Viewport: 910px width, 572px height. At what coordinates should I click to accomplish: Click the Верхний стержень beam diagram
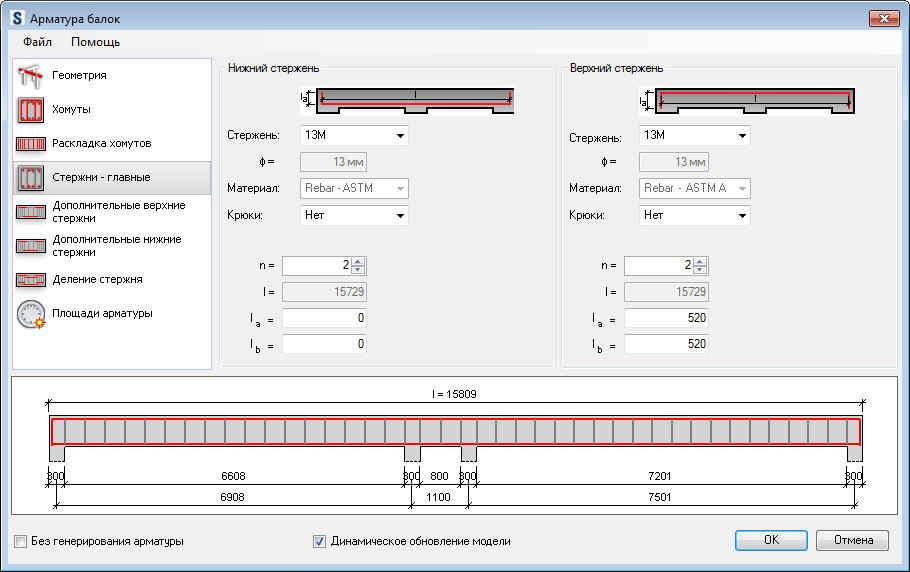click(746, 100)
